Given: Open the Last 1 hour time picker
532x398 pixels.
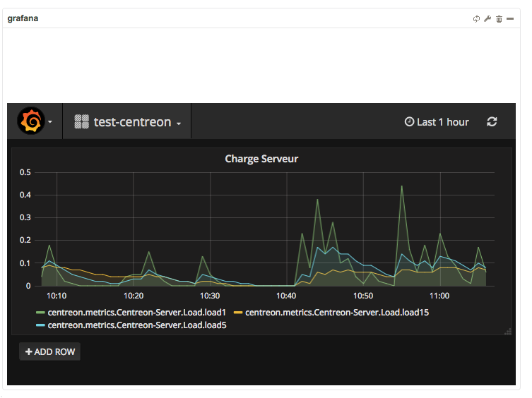Looking at the screenshot, I should click(436, 122).
